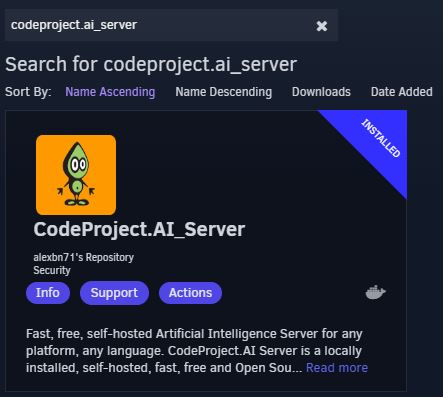Open the Actions button
The width and height of the screenshot is (443, 397).
190,293
